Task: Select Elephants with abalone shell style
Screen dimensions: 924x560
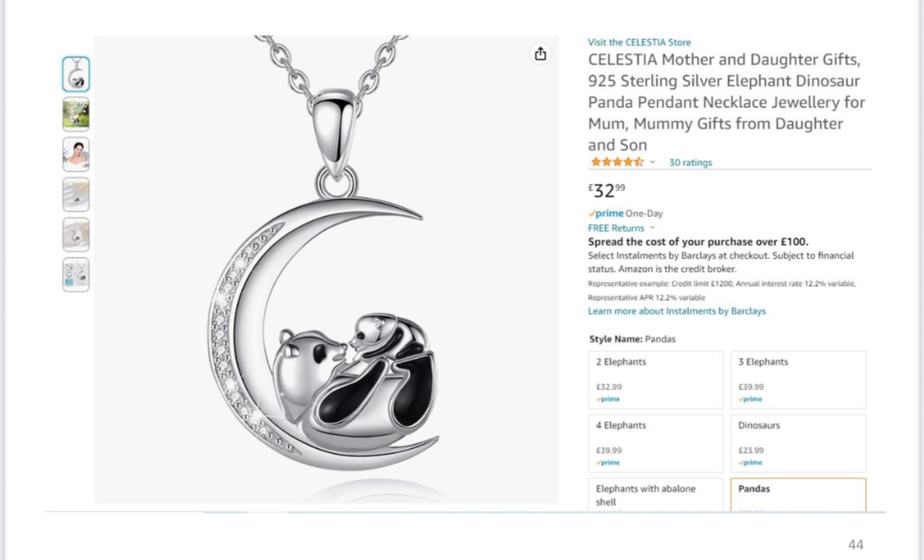Action: pyautogui.click(x=655, y=495)
